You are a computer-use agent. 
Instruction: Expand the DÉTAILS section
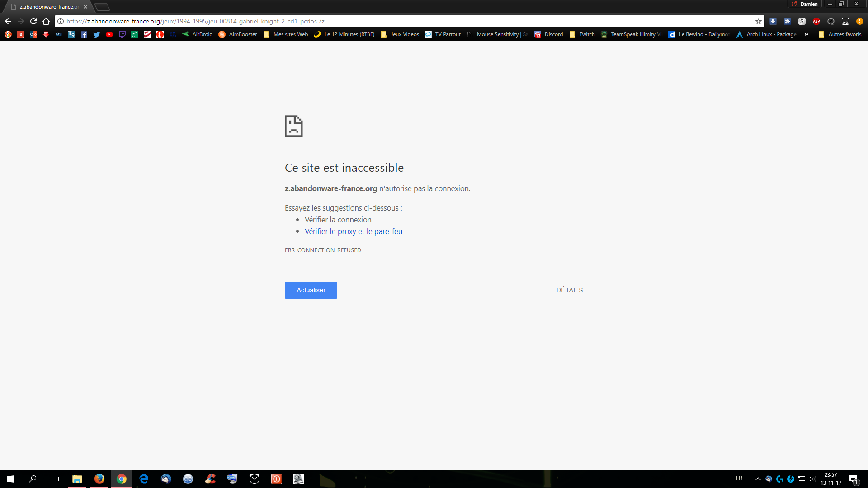tap(570, 290)
